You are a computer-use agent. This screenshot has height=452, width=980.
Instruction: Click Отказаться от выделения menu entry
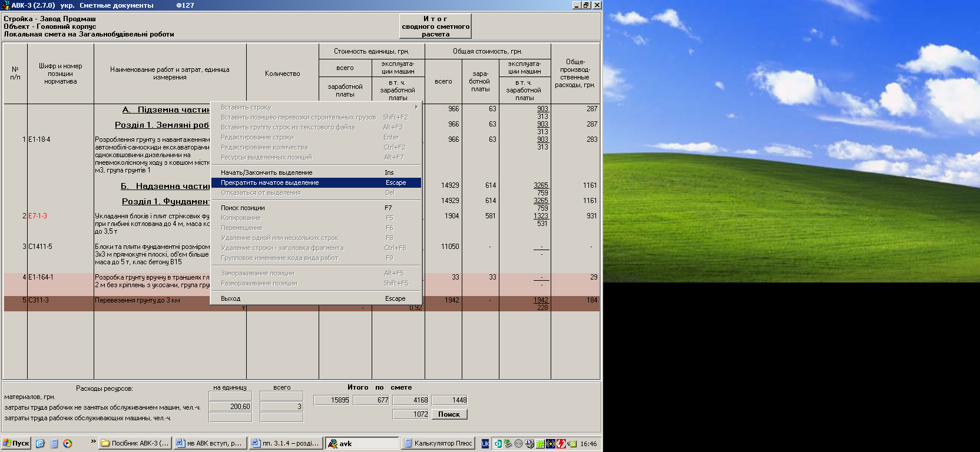[x=316, y=192]
